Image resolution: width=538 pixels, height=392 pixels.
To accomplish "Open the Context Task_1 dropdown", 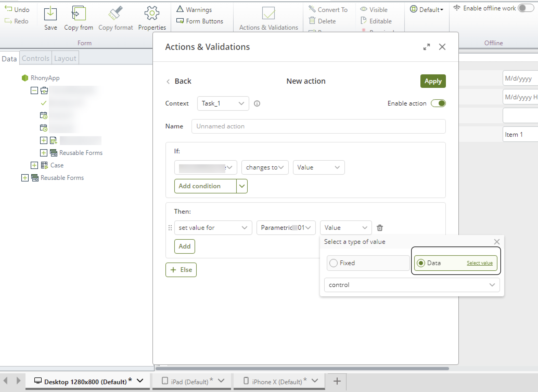I will pyautogui.click(x=223, y=103).
